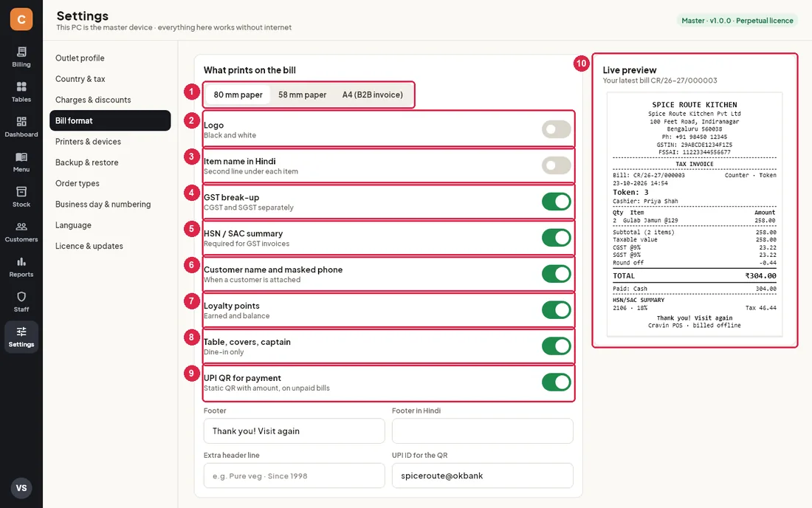Open Reports sidebar icon

click(21, 267)
